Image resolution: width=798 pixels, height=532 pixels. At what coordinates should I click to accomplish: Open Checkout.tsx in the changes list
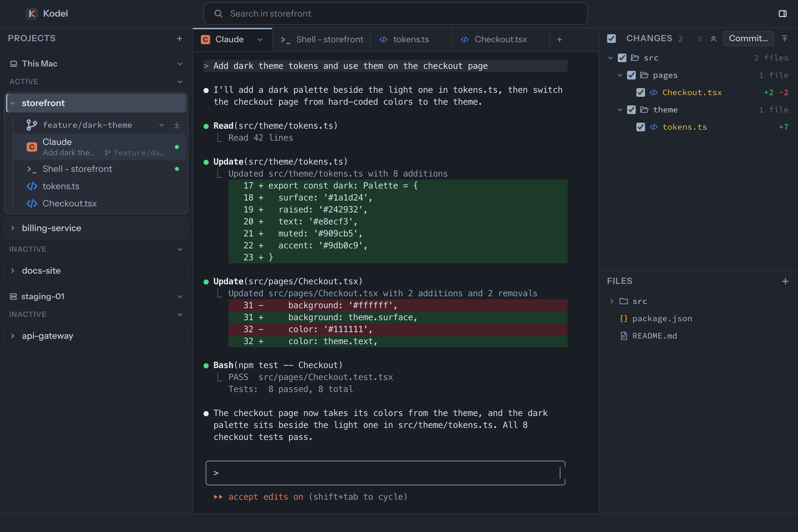692,93
